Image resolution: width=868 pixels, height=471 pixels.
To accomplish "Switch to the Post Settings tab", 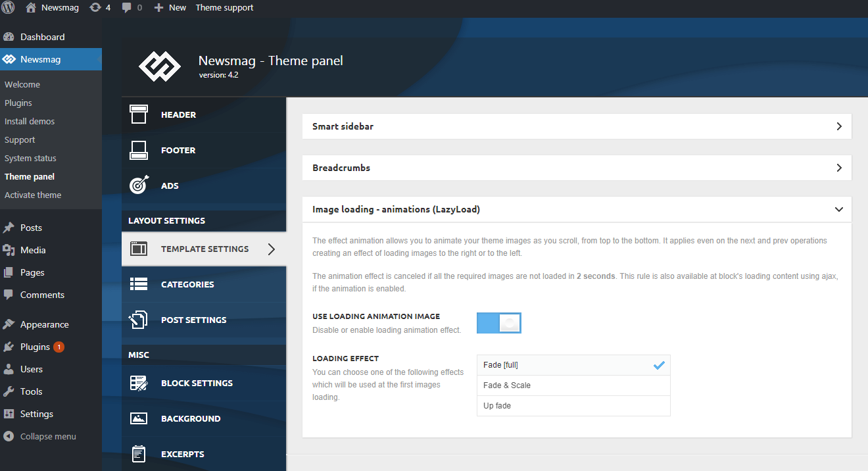I will (204, 320).
